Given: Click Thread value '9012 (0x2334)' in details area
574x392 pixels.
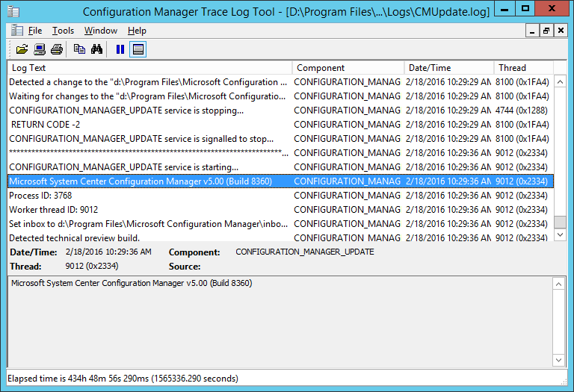Looking at the screenshot, I should (x=92, y=266).
